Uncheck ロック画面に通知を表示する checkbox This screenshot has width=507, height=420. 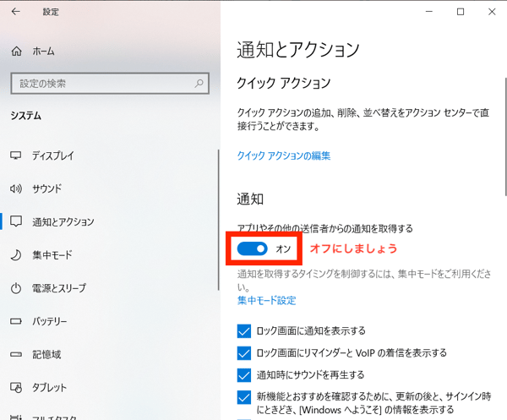tap(245, 330)
